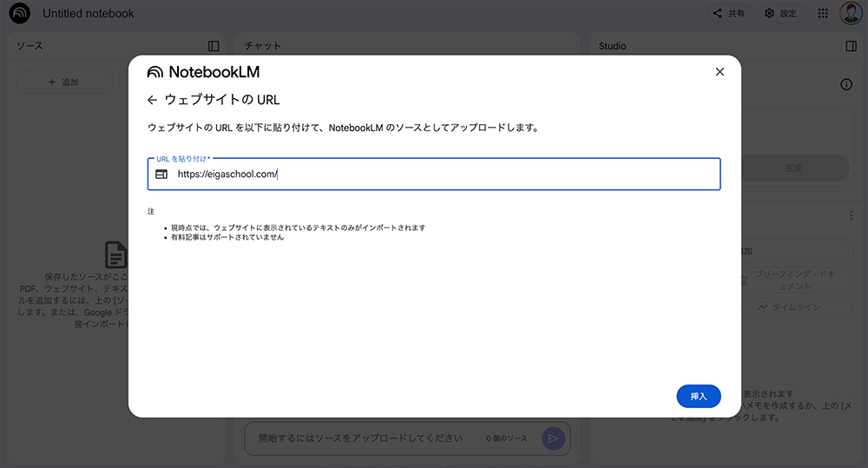Click the チャット panel header
The height and width of the screenshot is (468, 868).
[x=263, y=46]
